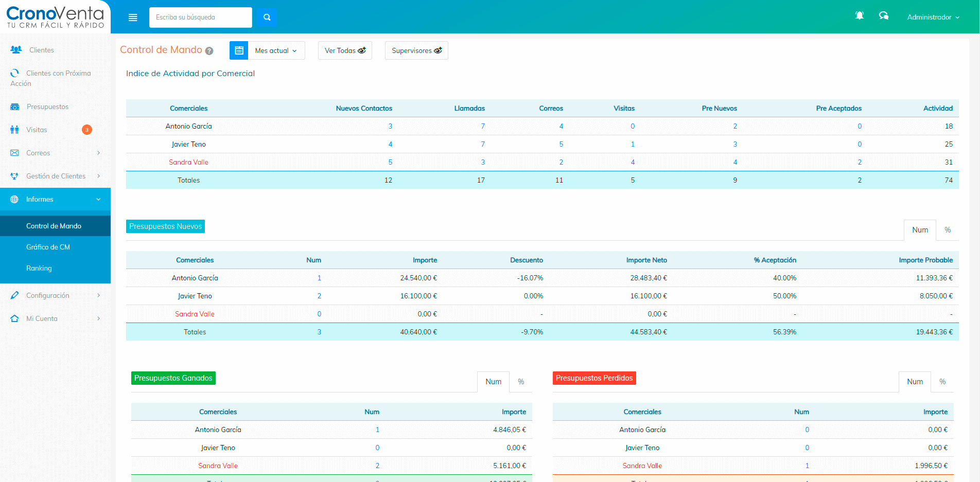The image size is (980, 482).
Task: Click the Totales activity value 74
Action: [x=949, y=180]
